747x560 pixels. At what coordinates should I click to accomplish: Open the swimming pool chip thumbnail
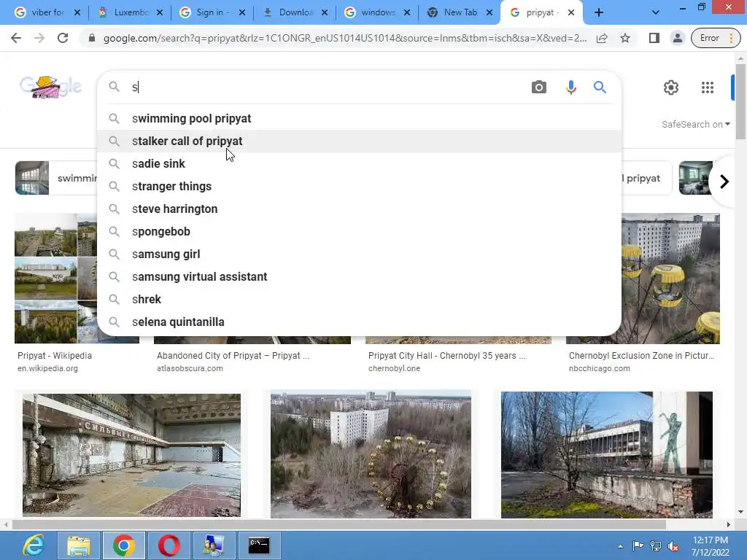[x=32, y=178]
